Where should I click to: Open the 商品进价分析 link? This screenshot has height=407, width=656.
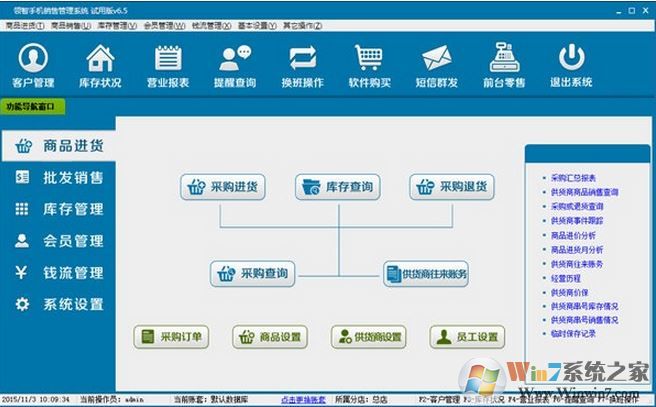coord(573,235)
